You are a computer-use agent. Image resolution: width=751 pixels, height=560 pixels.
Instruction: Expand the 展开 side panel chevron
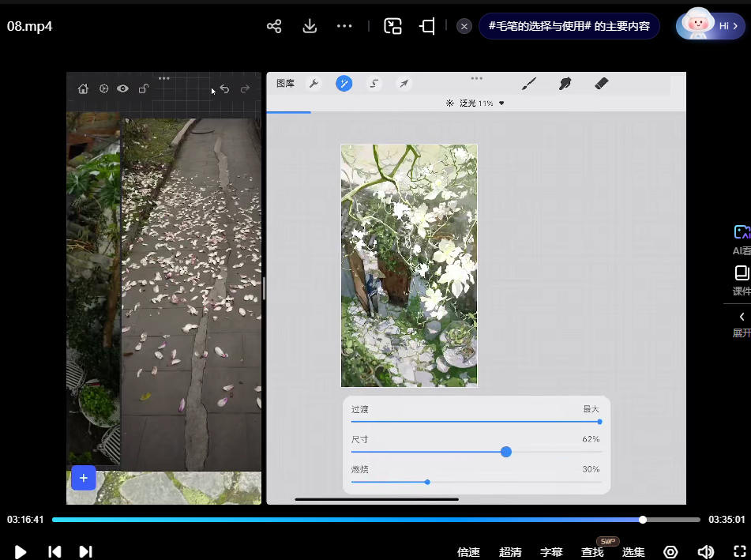[741, 318]
